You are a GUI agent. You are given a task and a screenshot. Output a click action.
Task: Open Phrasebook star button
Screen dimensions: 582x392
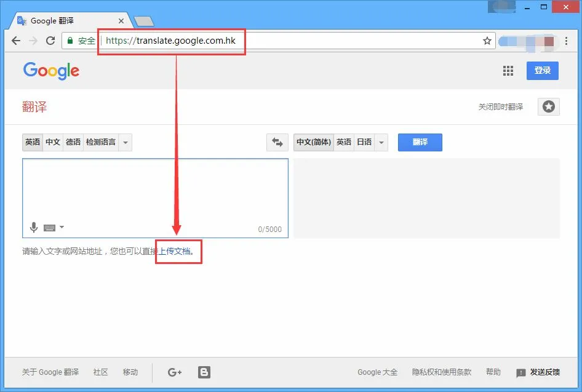(x=549, y=107)
